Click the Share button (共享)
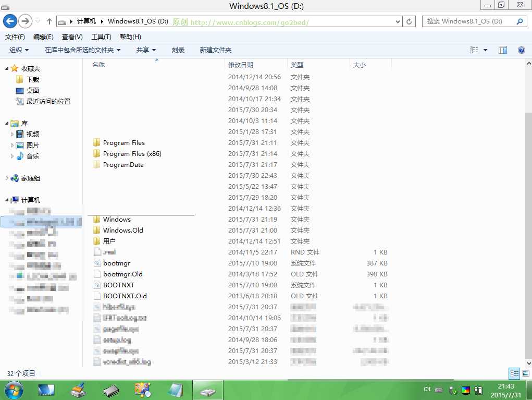This screenshot has height=400, width=532. 146,50
